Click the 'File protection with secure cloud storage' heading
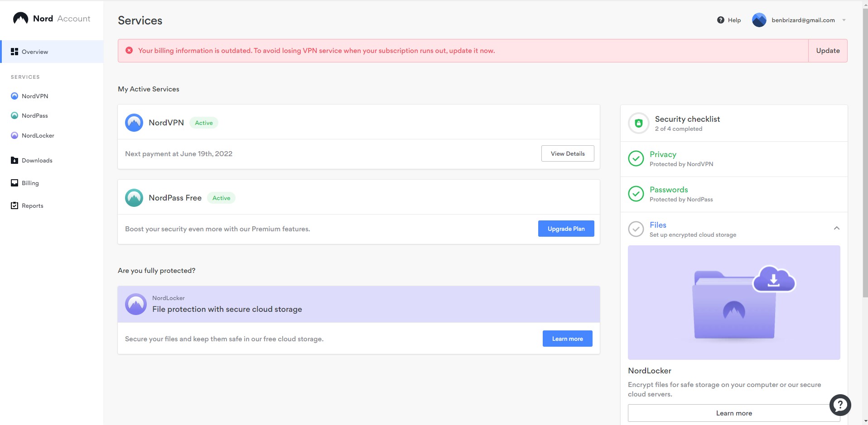The height and width of the screenshot is (425, 868). point(227,309)
